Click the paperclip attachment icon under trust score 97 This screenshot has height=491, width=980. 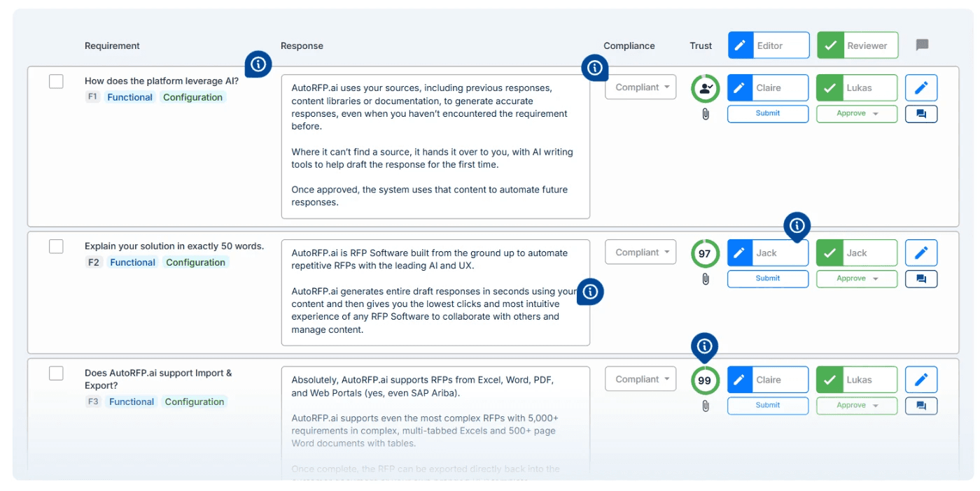pos(705,278)
